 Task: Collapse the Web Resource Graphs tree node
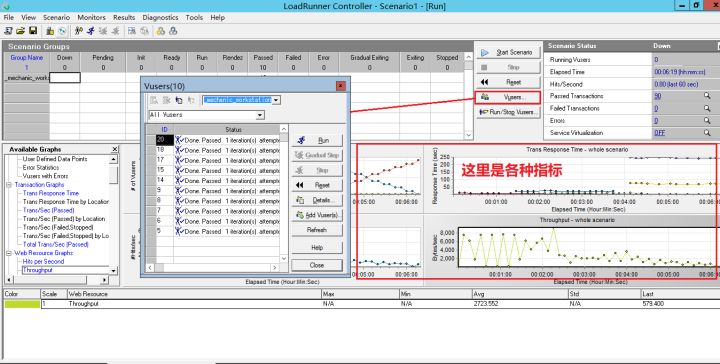click(x=9, y=253)
